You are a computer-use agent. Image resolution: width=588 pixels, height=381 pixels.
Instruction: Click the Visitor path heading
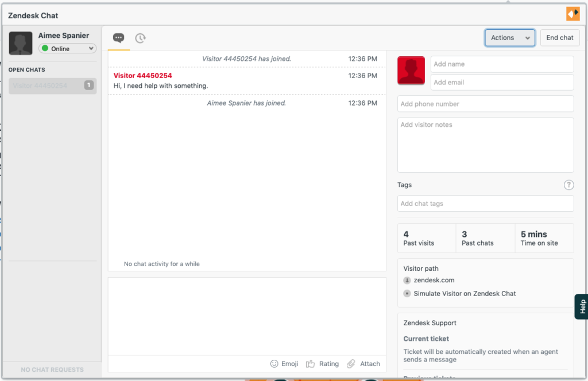click(x=421, y=269)
